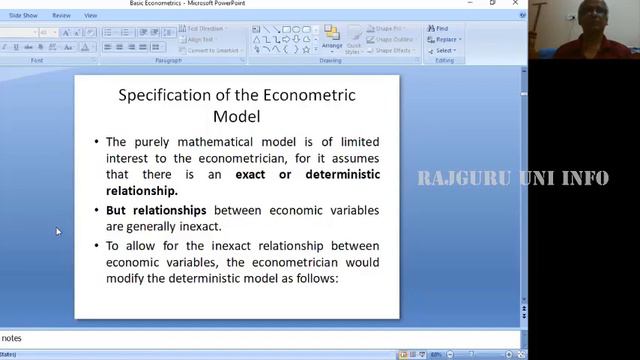640x360 pixels.
Task: Open the Arrange menu
Action: [x=332, y=39]
